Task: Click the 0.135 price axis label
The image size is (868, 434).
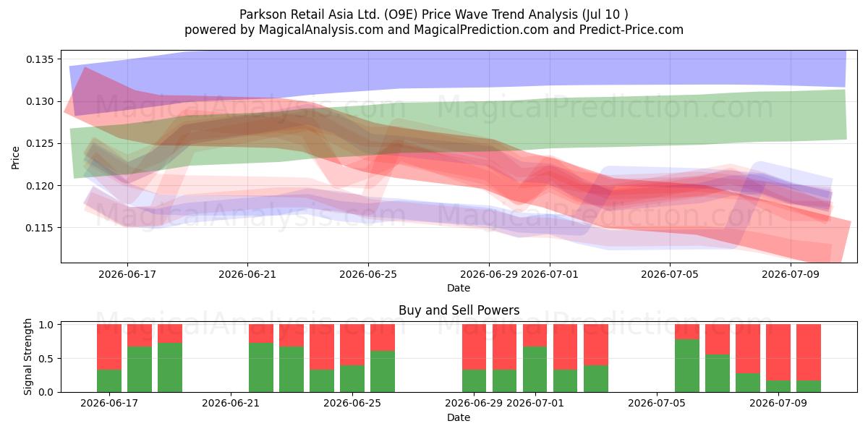Action: click(41, 59)
